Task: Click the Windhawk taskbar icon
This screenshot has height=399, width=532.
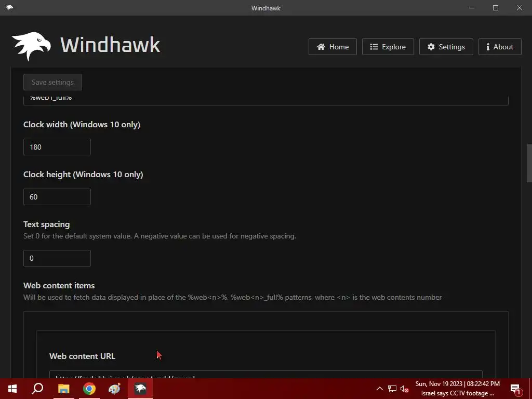Action: [140, 389]
